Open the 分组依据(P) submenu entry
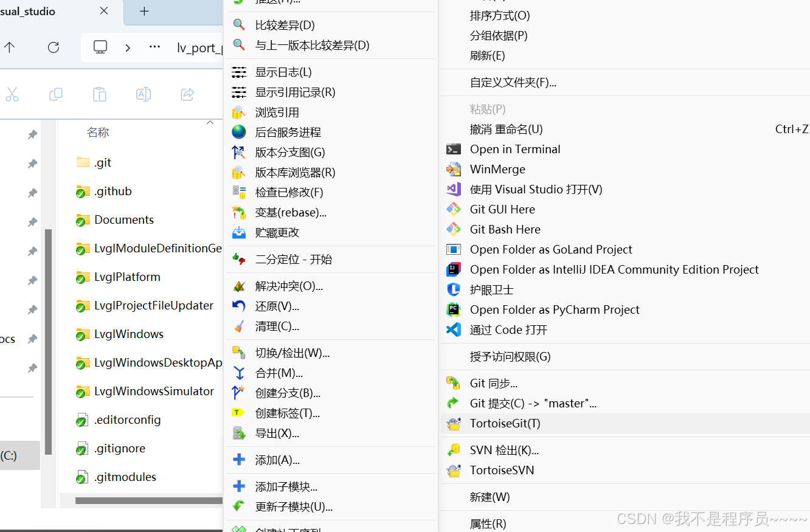 click(625, 35)
